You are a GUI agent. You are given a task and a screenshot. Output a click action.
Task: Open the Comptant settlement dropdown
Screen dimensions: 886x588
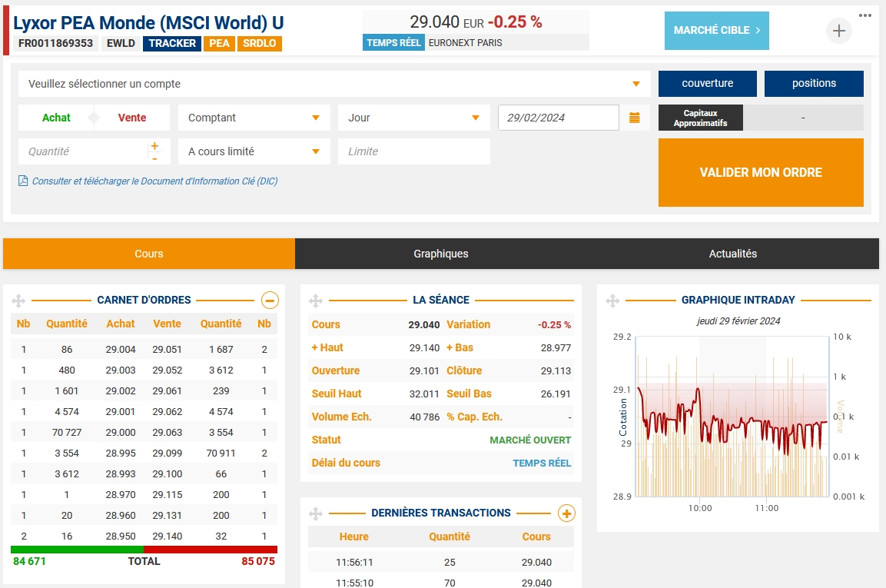click(254, 118)
